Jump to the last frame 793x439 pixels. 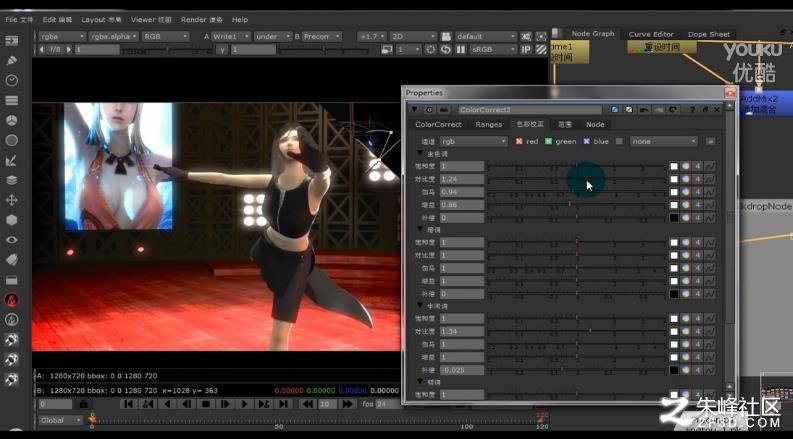[283, 404]
